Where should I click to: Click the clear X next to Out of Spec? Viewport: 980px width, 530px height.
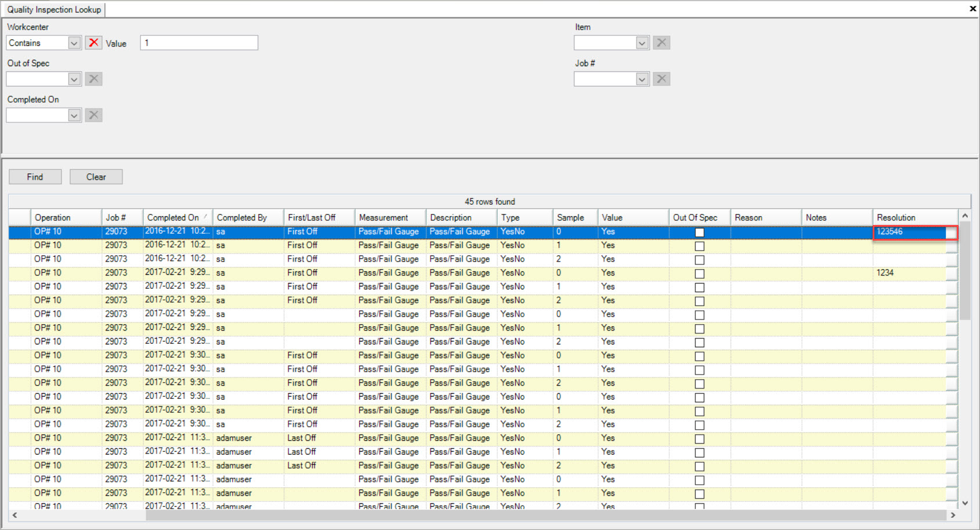coord(93,79)
